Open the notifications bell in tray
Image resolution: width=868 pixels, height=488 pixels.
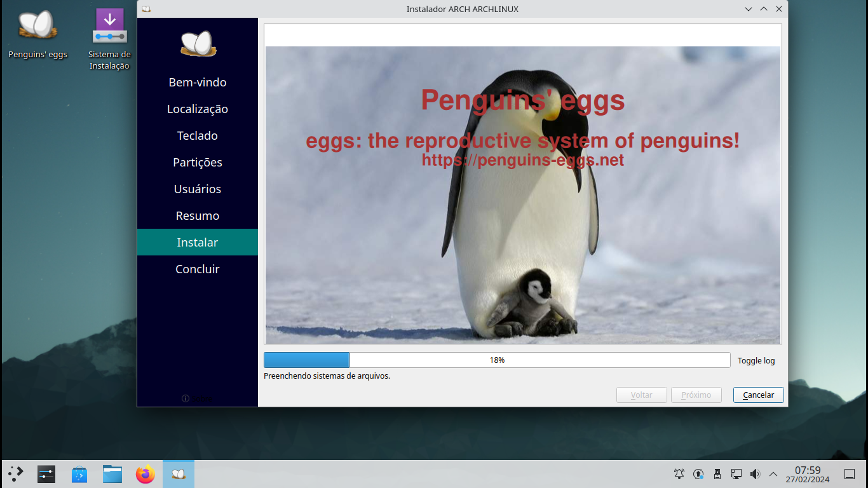click(x=679, y=474)
